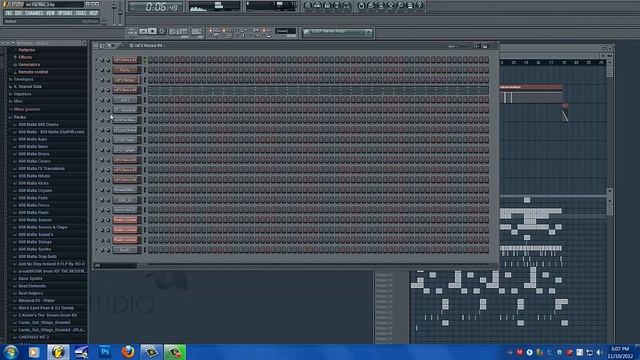The width and height of the screenshot is (640, 360).
Task: Click the second round shortcut icon in top toolbar
Action: pos(318,5)
